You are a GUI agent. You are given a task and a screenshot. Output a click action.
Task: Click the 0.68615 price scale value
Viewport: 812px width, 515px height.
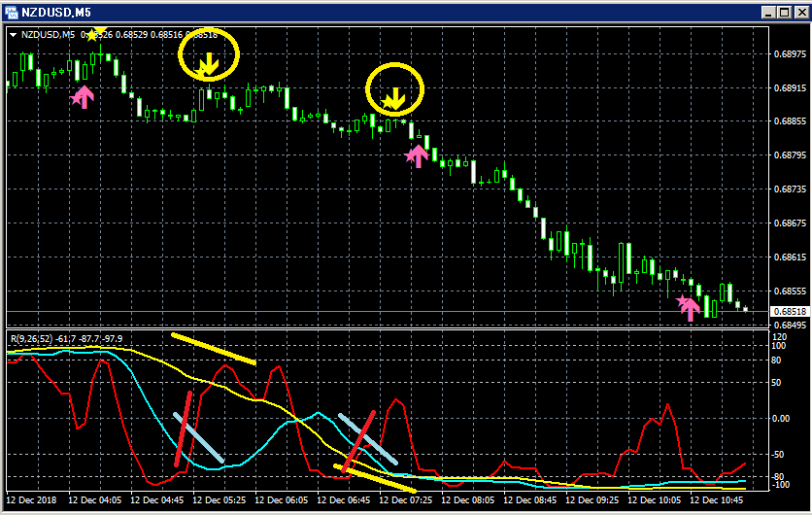point(791,257)
